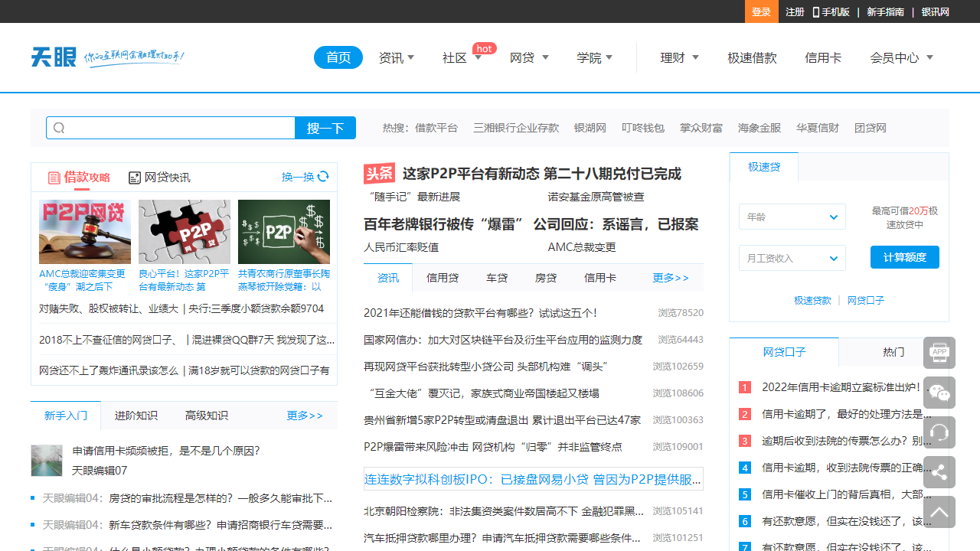Open the WeChat floating sidebar icon
Viewport: 980px width, 551px height.
pyautogui.click(x=939, y=393)
